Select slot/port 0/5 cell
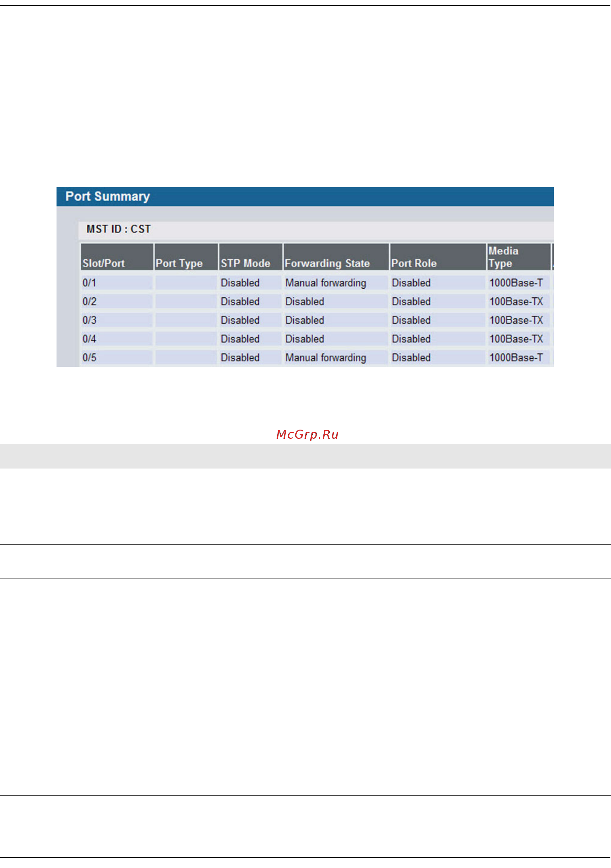 click(117, 357)
